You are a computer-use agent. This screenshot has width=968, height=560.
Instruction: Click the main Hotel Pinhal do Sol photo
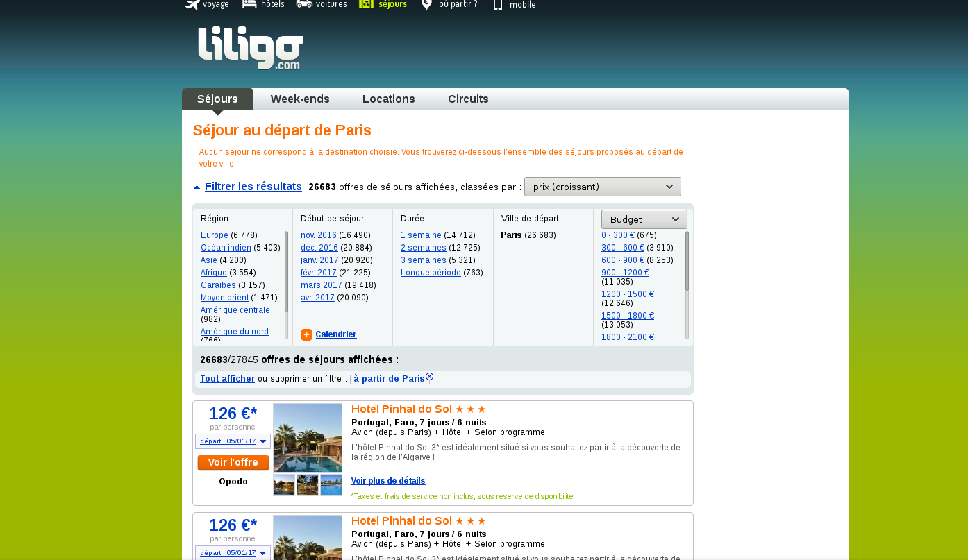308,438
